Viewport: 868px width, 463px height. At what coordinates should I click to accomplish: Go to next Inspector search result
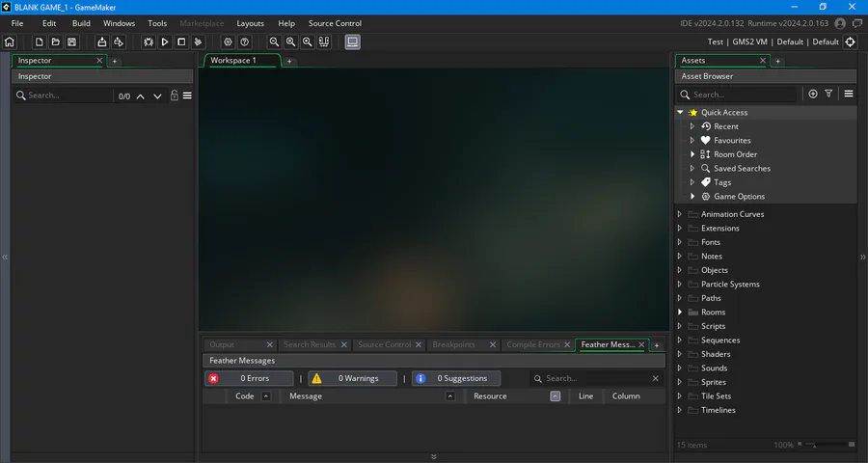(157, 96)
